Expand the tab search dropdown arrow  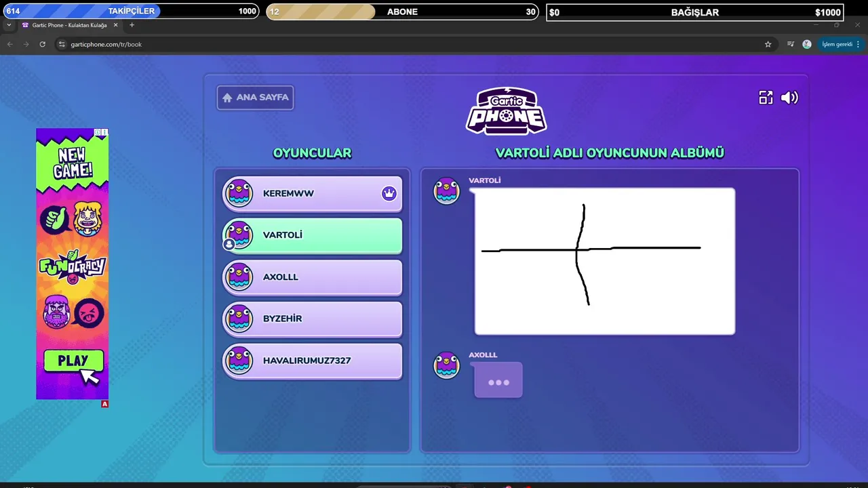click(x=9, y=25)
